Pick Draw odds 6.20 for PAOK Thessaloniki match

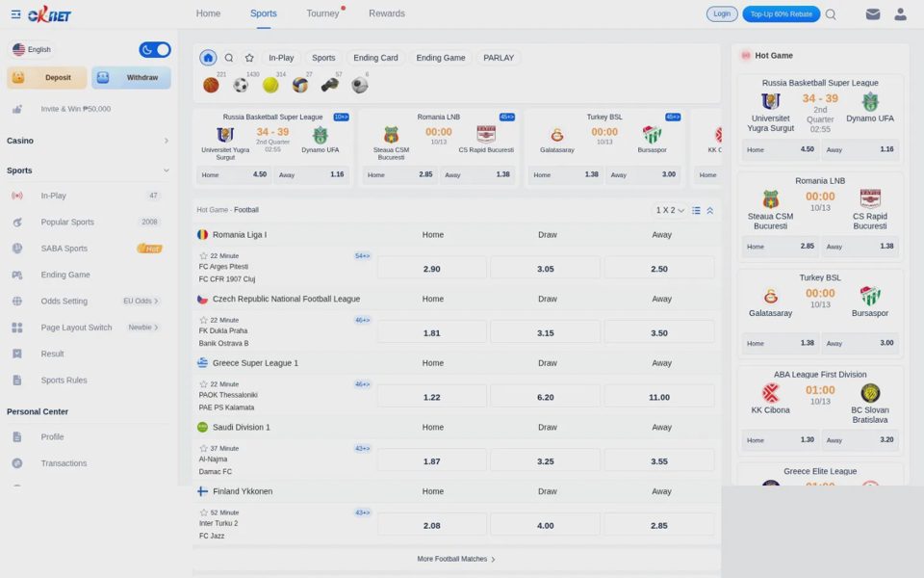click(545, 398)
